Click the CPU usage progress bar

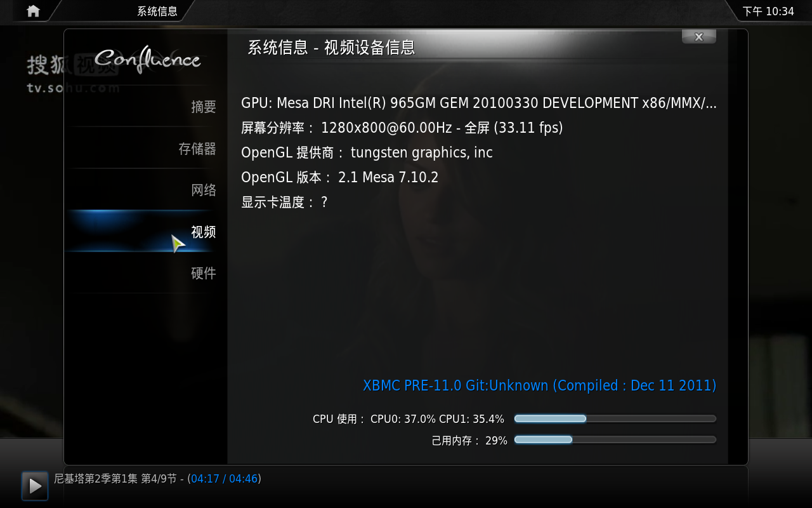pos(615,418)
